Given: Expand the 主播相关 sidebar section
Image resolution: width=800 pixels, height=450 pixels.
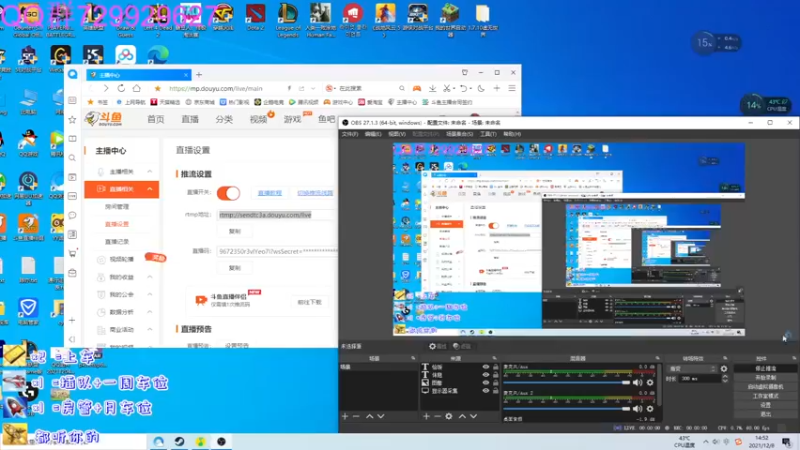Looking at the screenshot, I should point(149,171).
